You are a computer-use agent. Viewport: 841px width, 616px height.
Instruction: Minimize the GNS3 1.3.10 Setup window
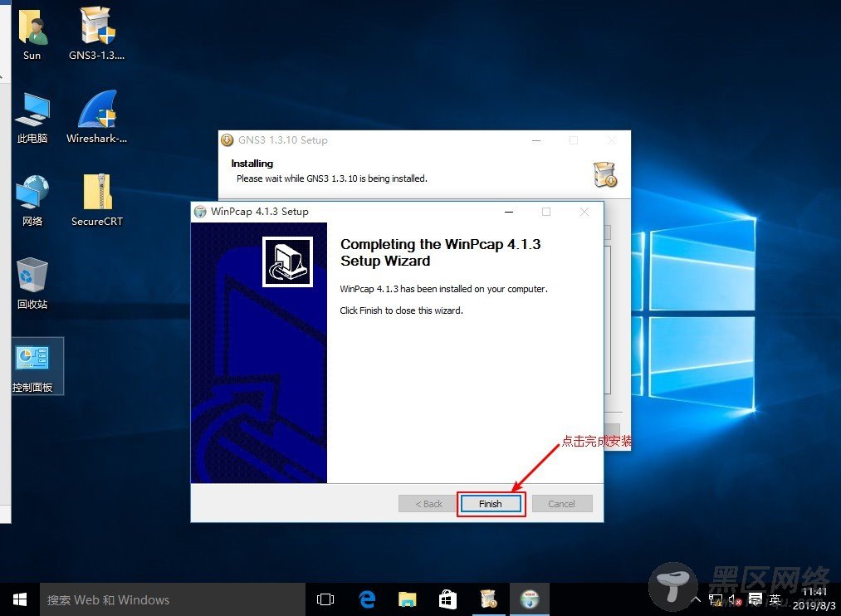536,140
